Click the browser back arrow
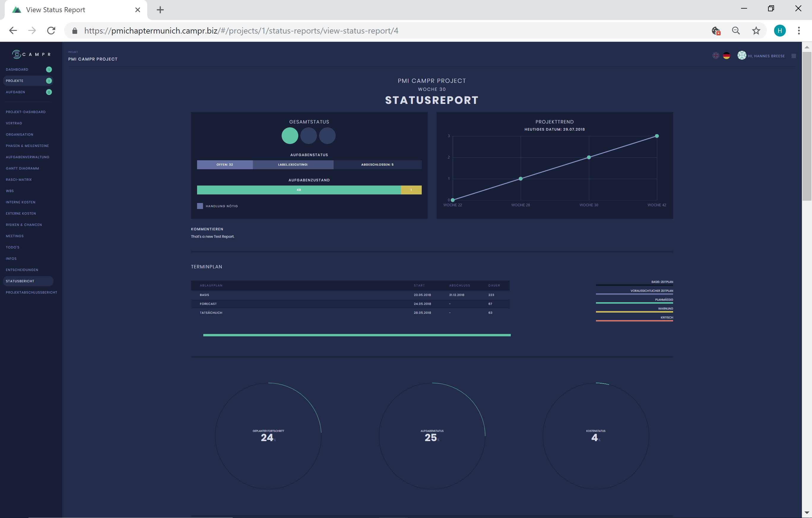812x518 pixels. 13,31
